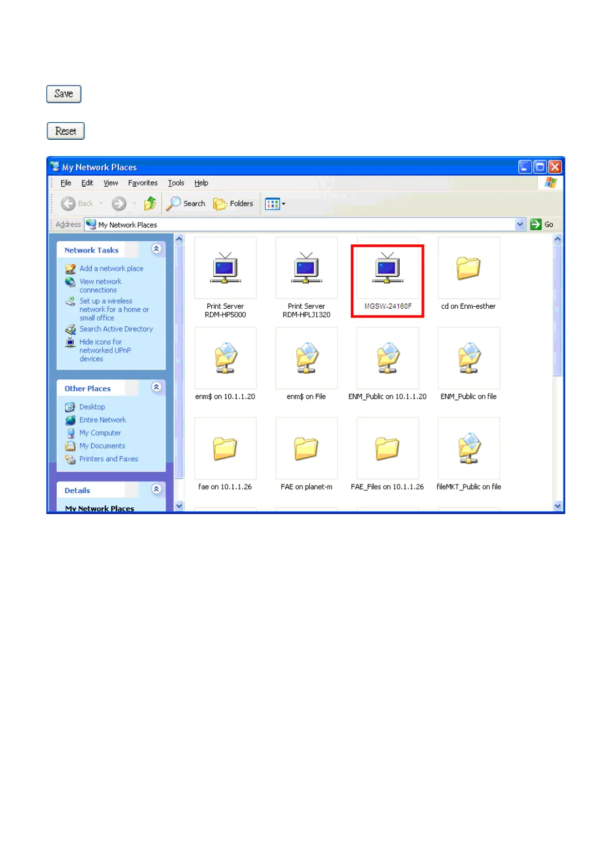Click the My Computer icon in Other Places
The height and width of the screenshot is (868, 613).
coord(70,433)
